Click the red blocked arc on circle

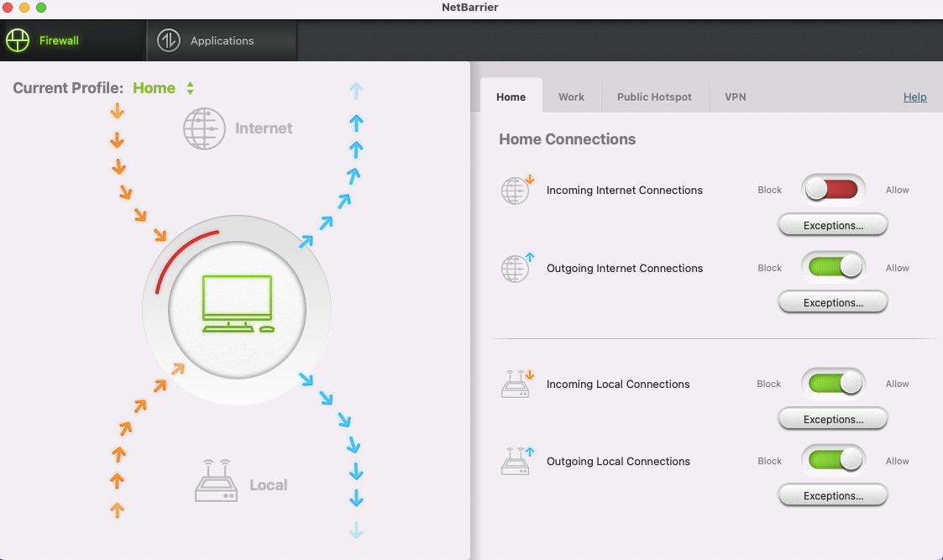(183, 256)
